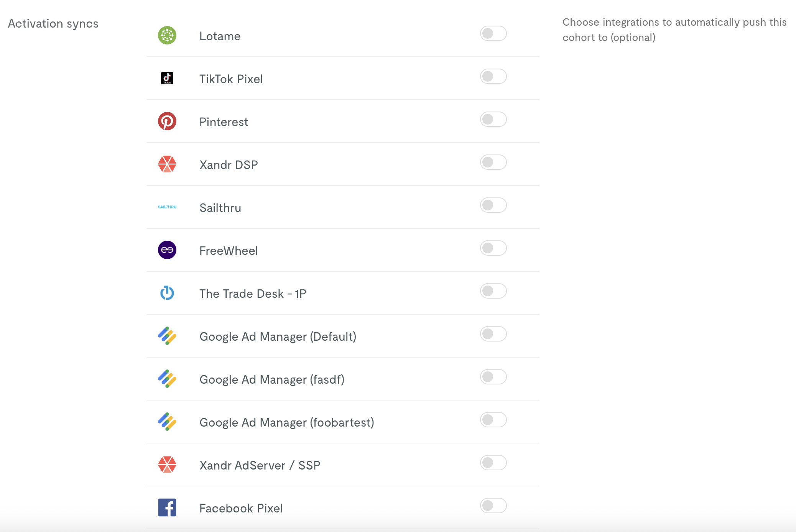This screenshot has width=796, height=532.
Task: Click the Google Ad Manager (Default) icon
Action: point(167,335)
